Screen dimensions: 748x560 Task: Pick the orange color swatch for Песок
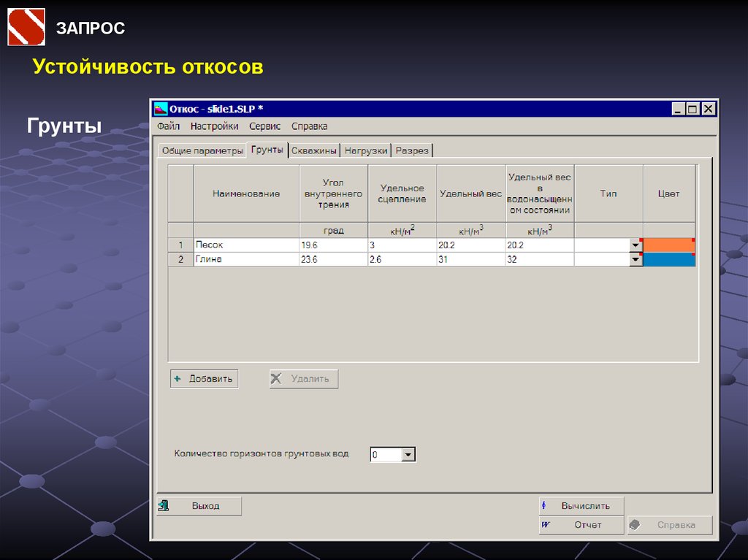(668, 245)
